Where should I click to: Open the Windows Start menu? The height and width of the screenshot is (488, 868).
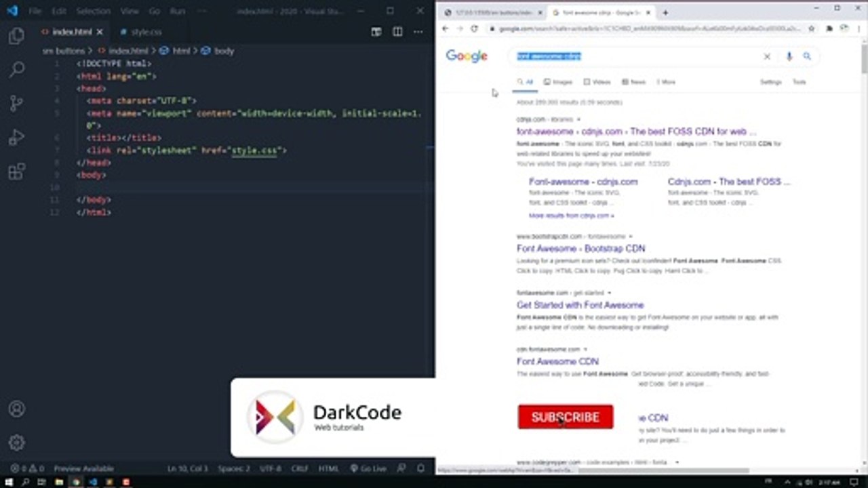(x=7, y=482)
